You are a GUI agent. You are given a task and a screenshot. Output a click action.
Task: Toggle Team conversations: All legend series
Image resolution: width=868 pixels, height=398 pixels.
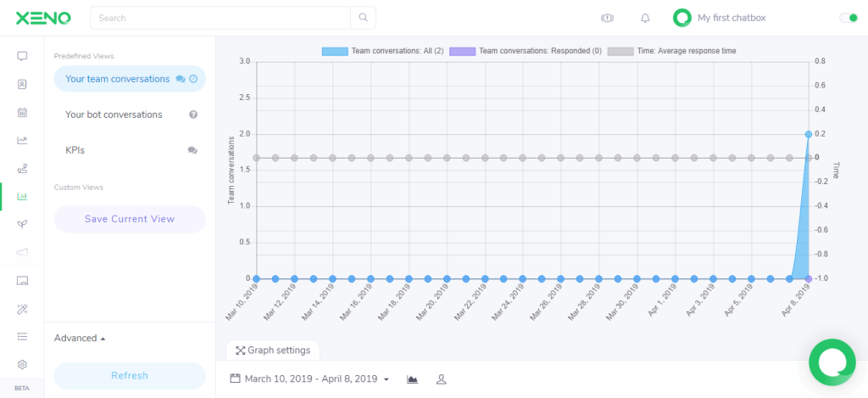point(382,51)
